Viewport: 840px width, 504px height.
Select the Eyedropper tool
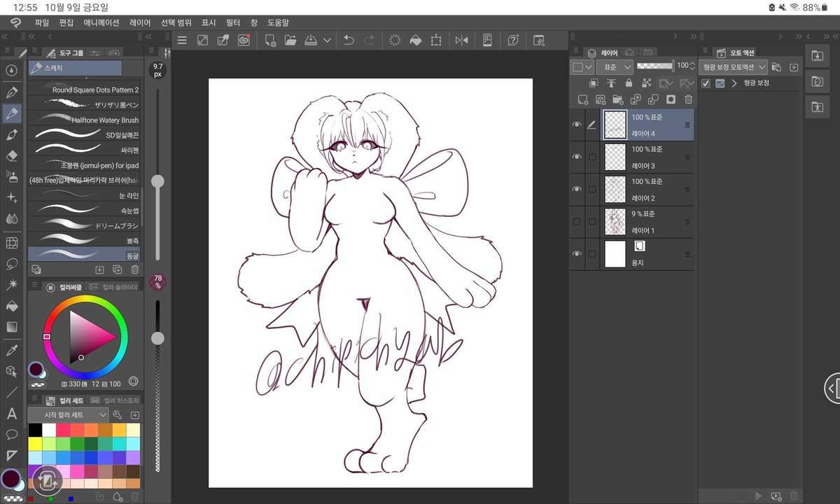pyautogui.click(x=11, y=349)
